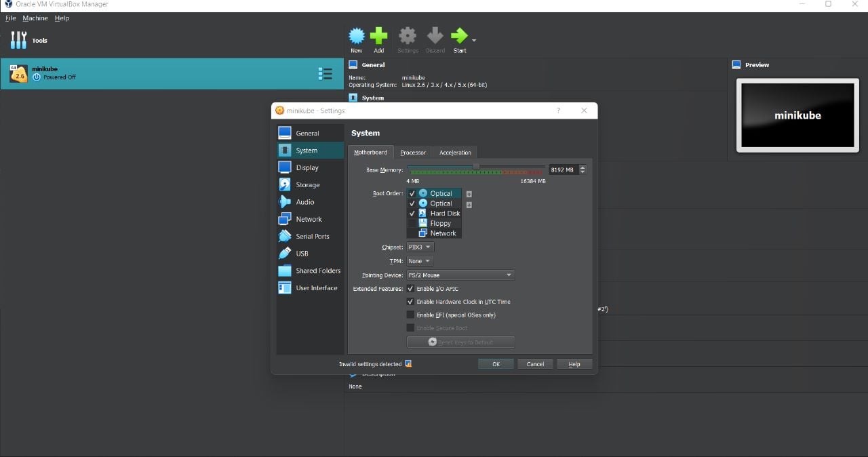The height and width of the screenshot is (457, 868).
Task: Open Shared Folders category in settings sidebar
Action: click(x=310, y=271)
